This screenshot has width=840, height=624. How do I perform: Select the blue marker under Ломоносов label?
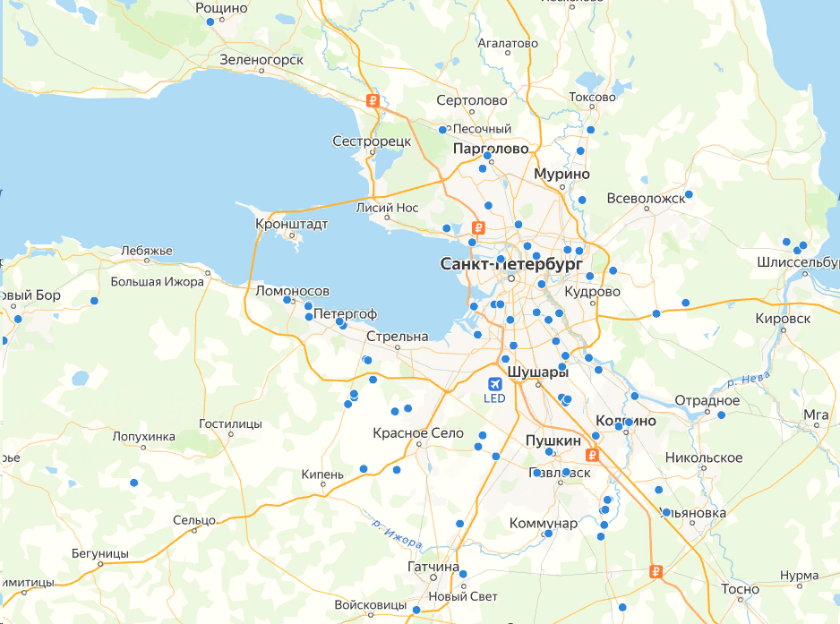[x=287, y=300]
